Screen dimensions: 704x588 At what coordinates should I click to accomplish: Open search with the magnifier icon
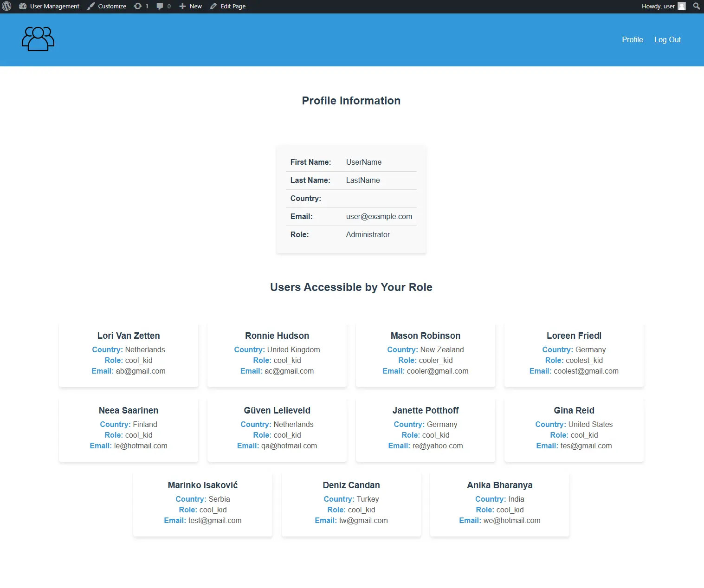point(696,6)
